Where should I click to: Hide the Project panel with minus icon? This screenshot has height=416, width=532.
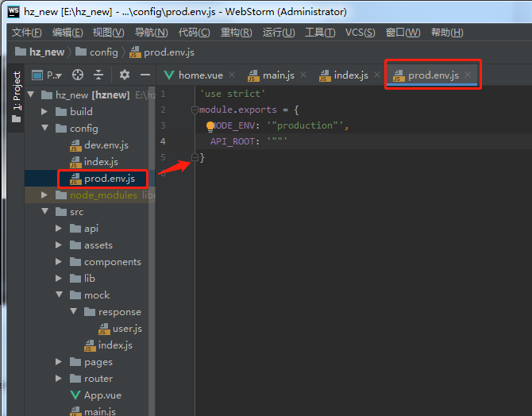coord(145,75)
